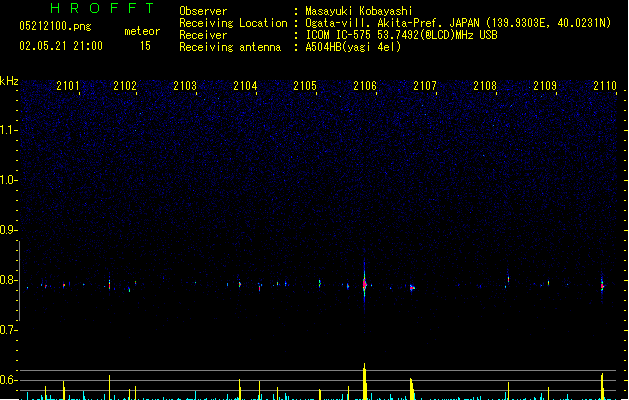Click the 2101 time marker
This screenshot has height=400, width=629.
(68, 86)
